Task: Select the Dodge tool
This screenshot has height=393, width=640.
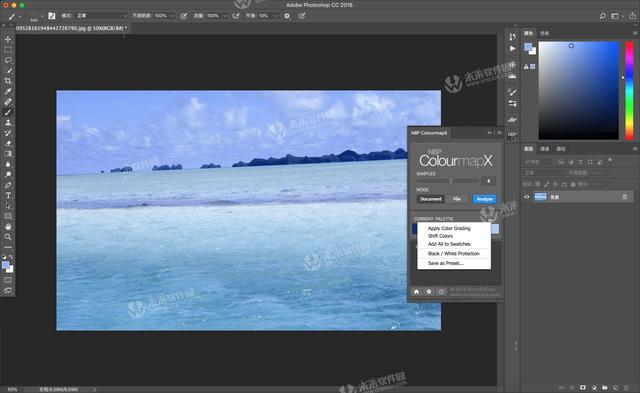Action: click(x=8, y=175)
